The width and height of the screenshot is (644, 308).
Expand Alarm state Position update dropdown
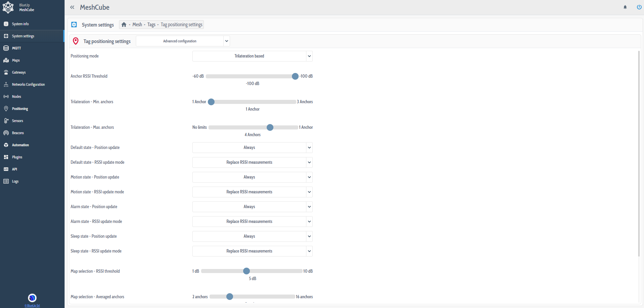(x=252, y=207)
